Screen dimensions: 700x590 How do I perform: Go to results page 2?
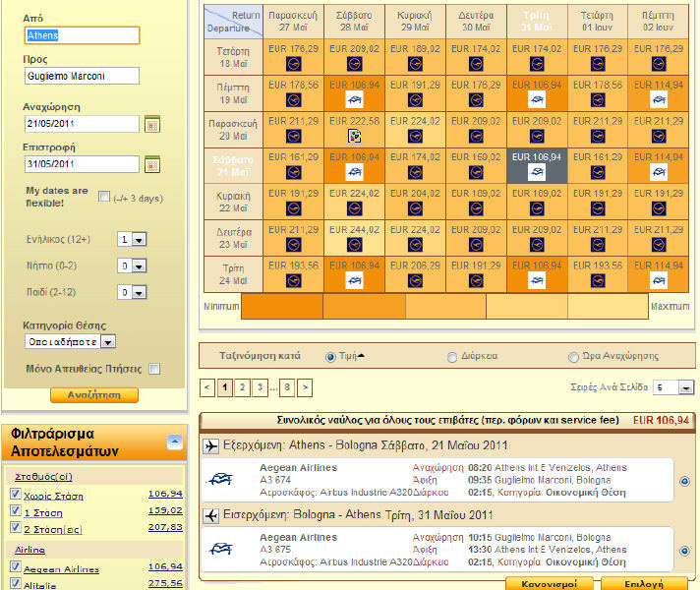click(x=243, y=387)
